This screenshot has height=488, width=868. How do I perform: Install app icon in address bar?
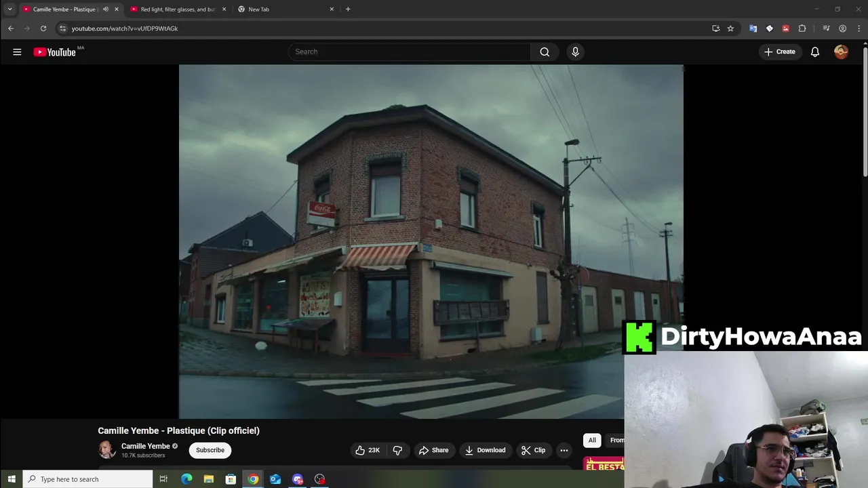click(715, 28)
